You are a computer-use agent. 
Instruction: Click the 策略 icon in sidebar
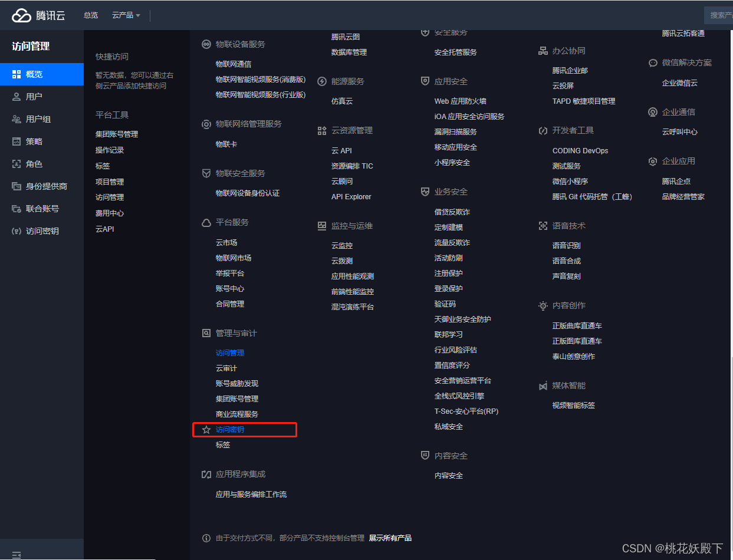(17, 141)
